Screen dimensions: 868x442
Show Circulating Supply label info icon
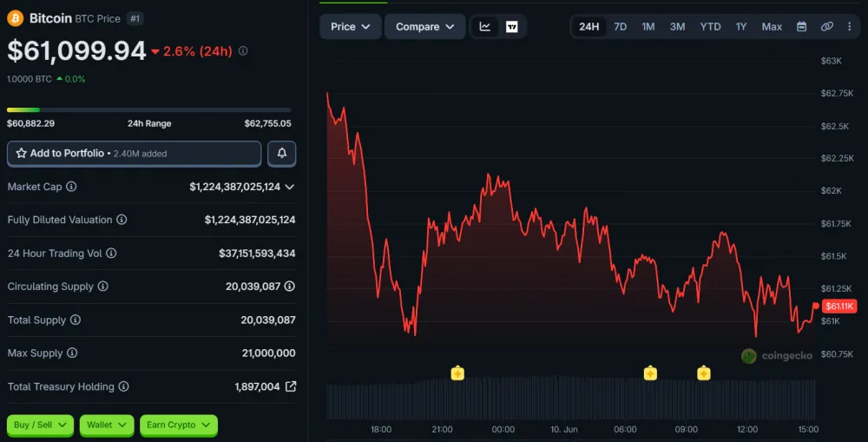[103, 287]
